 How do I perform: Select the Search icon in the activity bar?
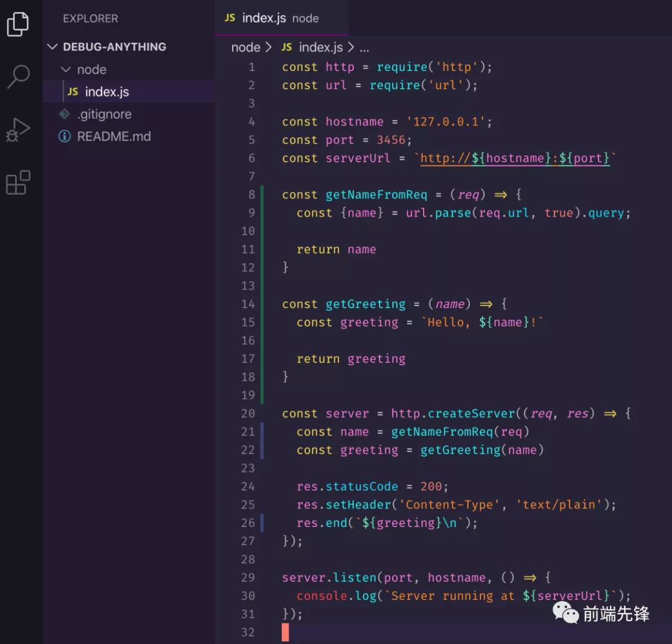[19, 78]
